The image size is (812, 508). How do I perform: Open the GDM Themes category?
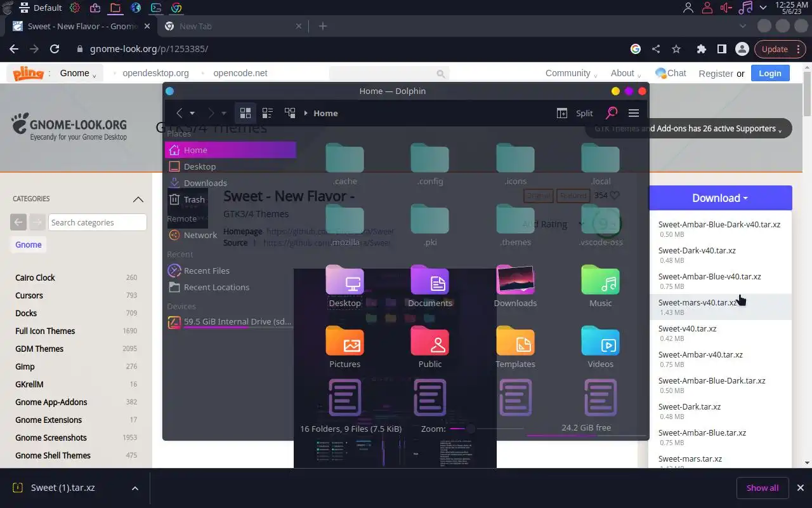39,349
